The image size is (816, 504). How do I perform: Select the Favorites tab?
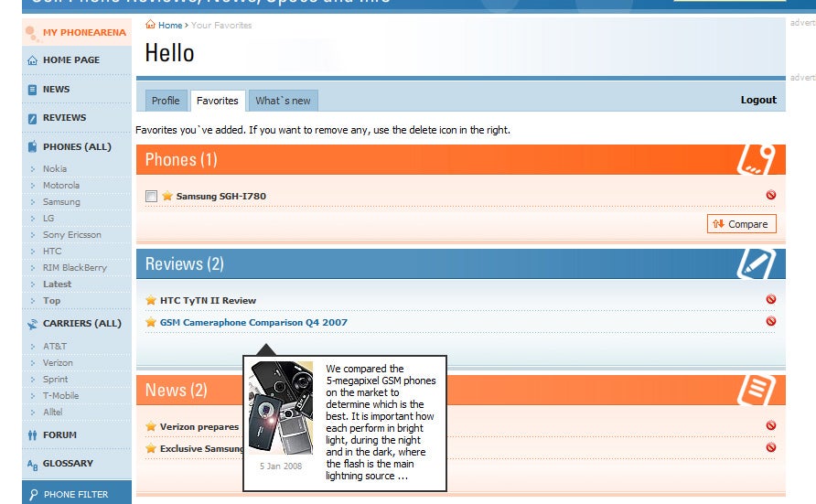pos(218,101)
